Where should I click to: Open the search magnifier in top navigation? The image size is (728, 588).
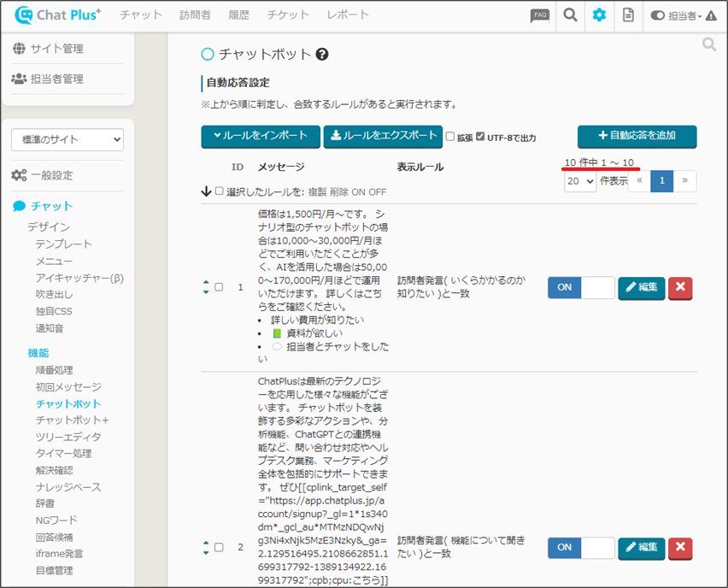pyautogui.click(x=570, y=15)
